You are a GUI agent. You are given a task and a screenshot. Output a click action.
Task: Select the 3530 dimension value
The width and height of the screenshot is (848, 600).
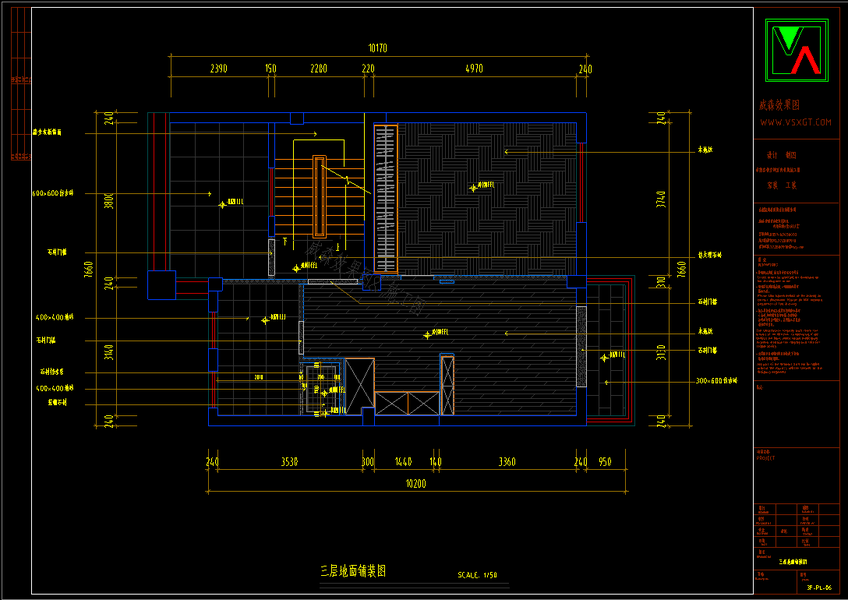(289, 461)
